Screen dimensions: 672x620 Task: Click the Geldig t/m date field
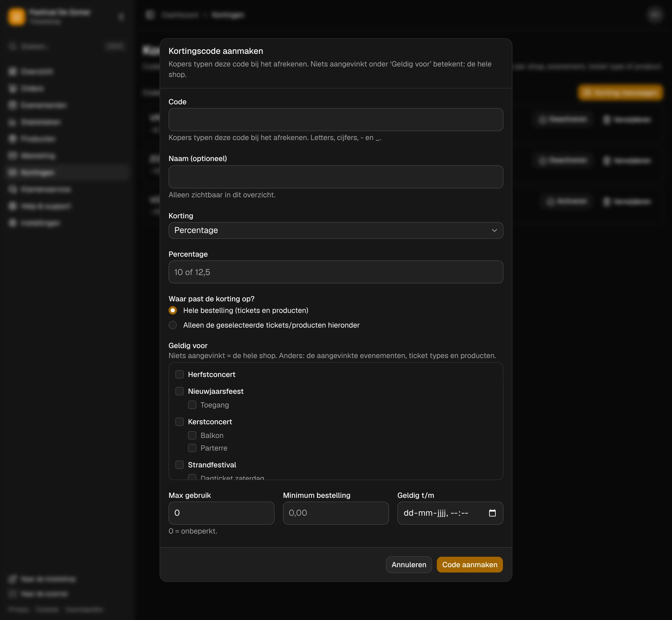coord(450,513)
